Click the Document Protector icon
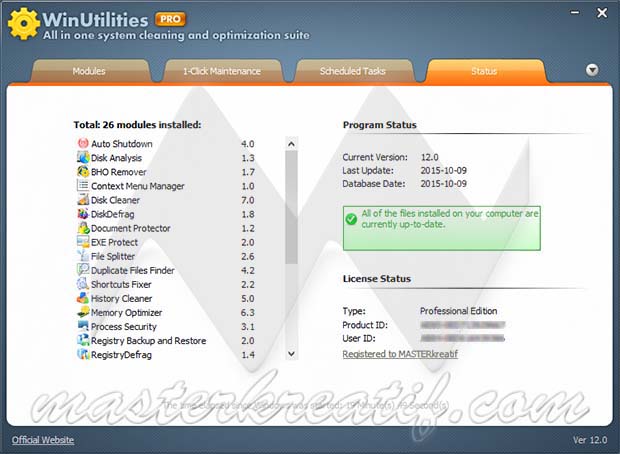Image resolution: width=620 pixels, height=454 pixels. pyautogui.click(x=83, y=228)
